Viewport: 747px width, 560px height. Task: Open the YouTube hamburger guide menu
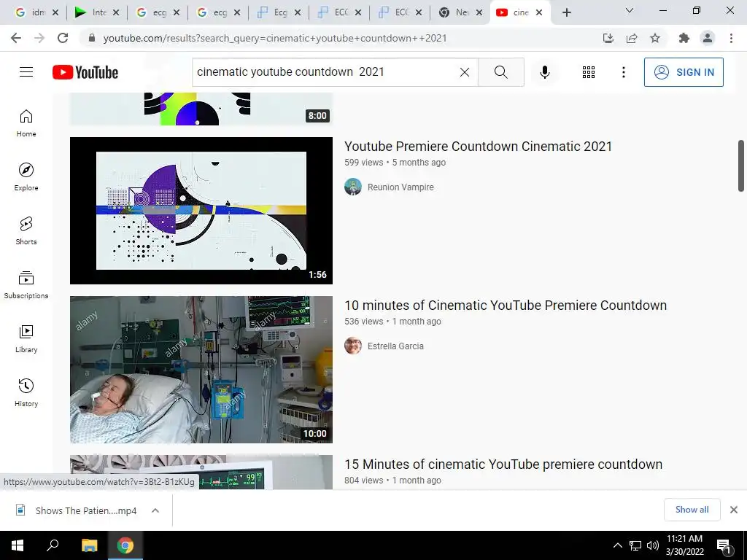26,72
